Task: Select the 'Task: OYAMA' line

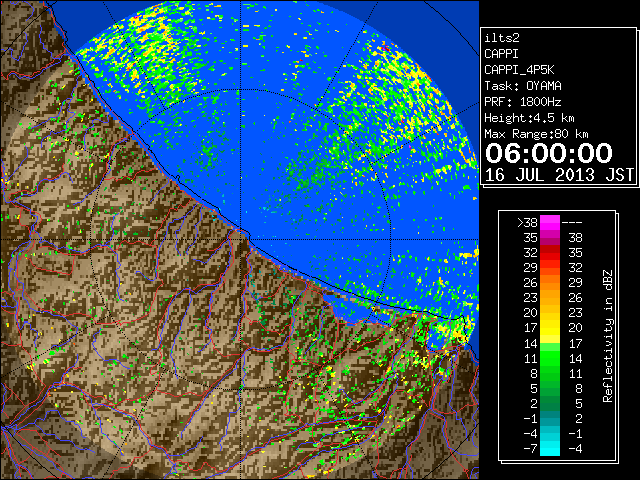Action: click(x=523, y=86)
